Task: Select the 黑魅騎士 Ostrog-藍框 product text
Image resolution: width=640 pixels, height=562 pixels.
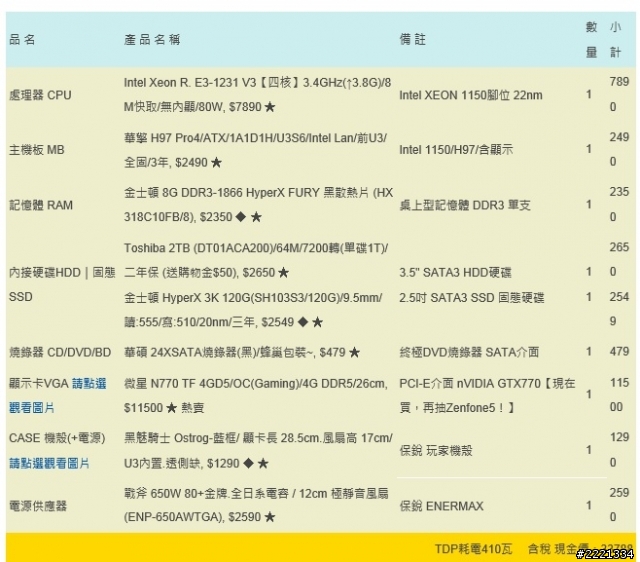Action: [258, 451]
